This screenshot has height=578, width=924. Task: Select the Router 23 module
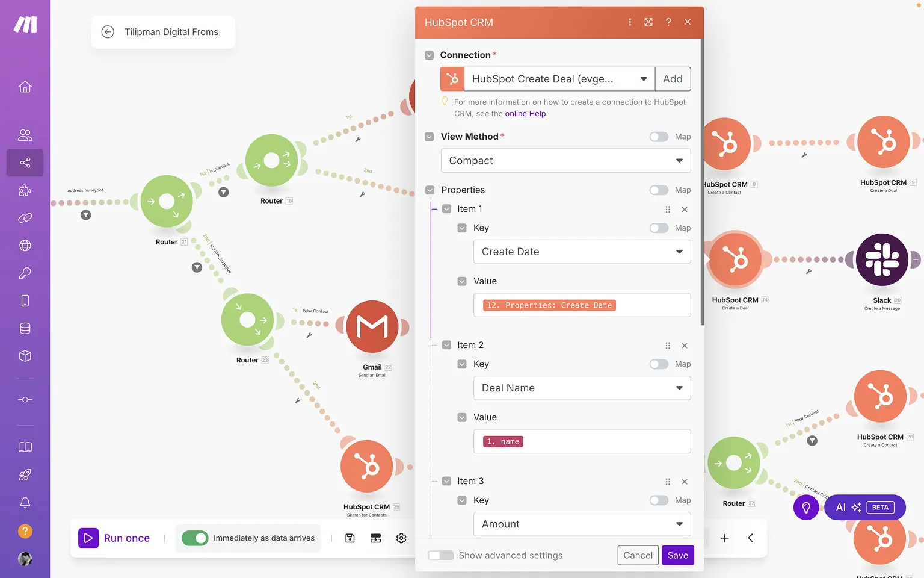point(247,320)
